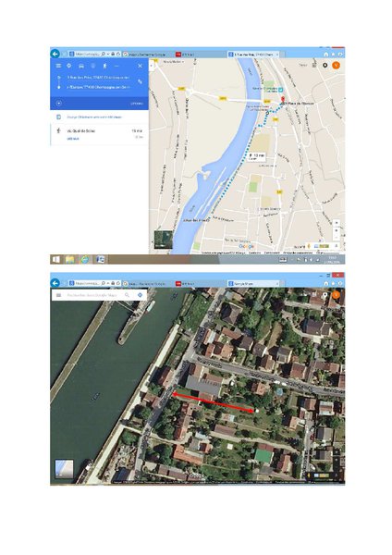The image size is (392, 555).
Task: Open the route details link
Action: (73, 139)
